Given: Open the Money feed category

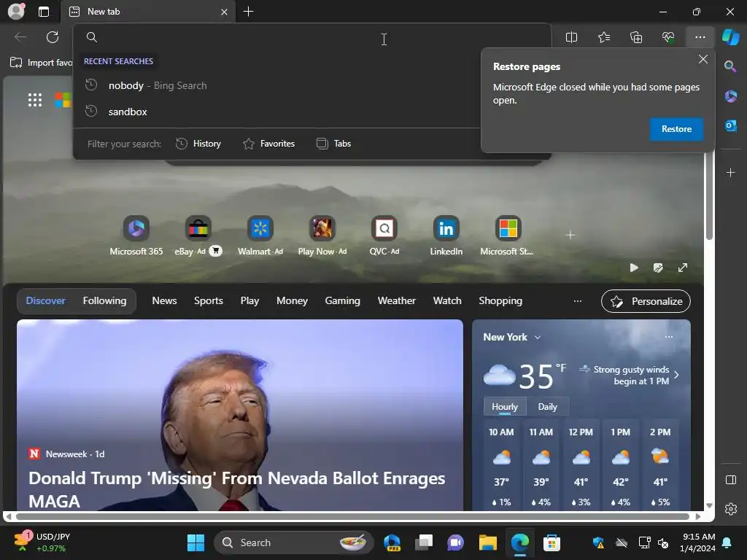Looking at the screenshot, I should click(x=292, y=301).
